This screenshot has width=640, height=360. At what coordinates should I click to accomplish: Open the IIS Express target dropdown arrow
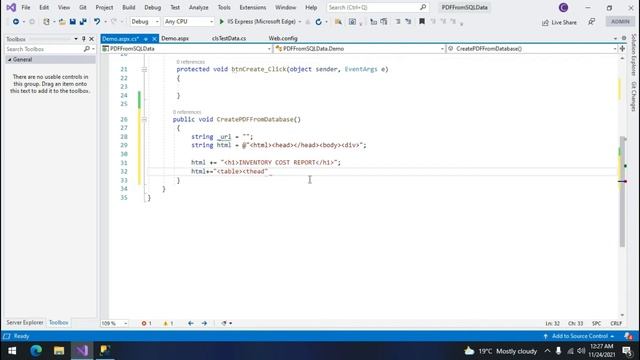(300, 22)
